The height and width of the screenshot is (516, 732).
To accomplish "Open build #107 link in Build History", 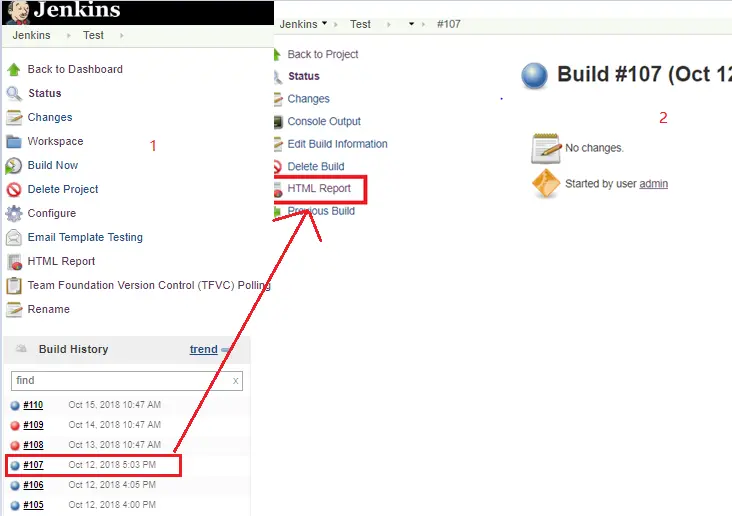I will pyautogui.click(x=33, y=465).
